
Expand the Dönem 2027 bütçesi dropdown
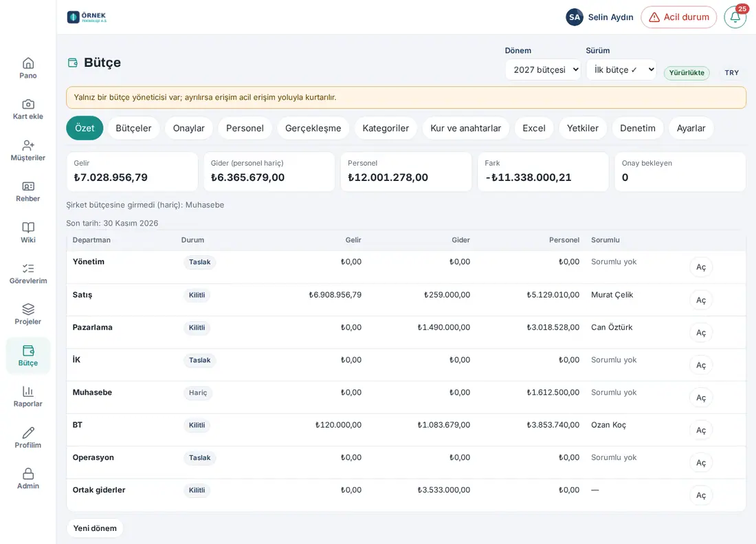point(542,70)
